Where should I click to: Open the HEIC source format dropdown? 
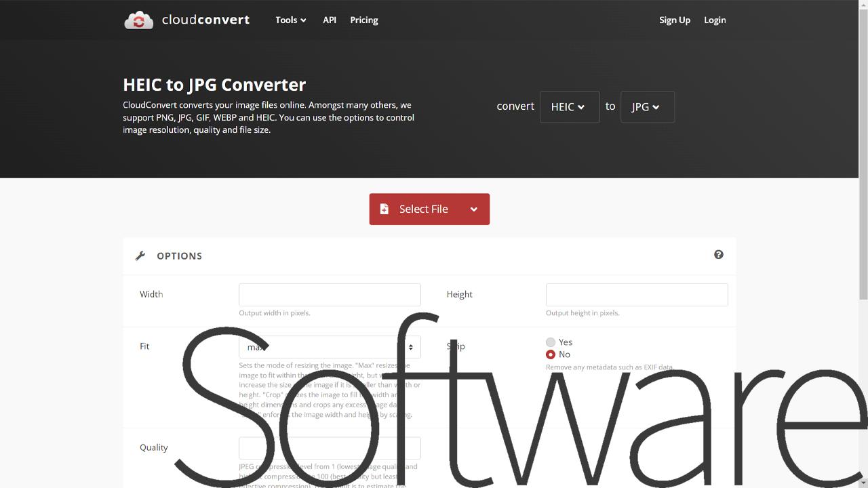[570, 107]
